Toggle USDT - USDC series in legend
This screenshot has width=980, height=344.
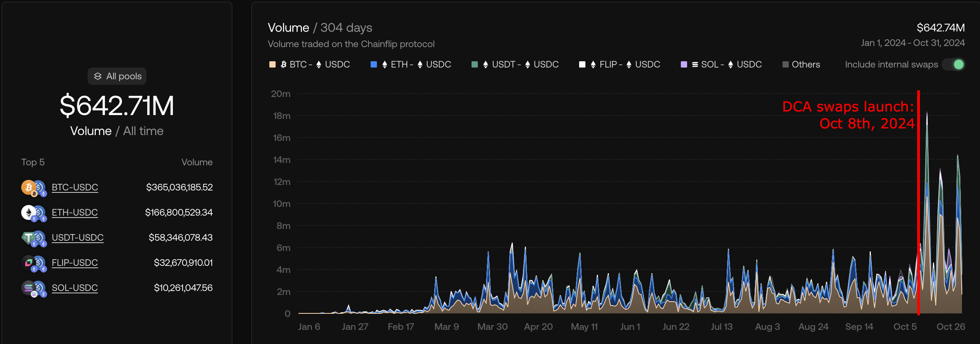click(515, 64)
